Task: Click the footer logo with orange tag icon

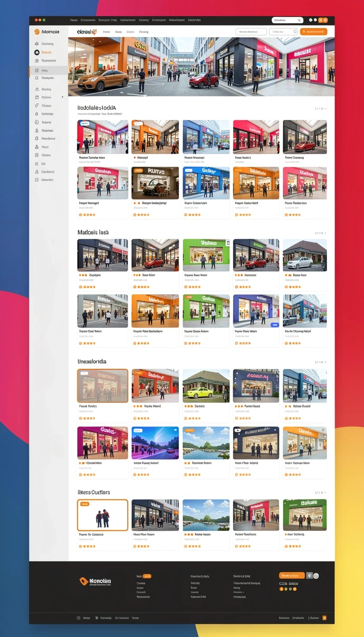Action: click(95, 582)
